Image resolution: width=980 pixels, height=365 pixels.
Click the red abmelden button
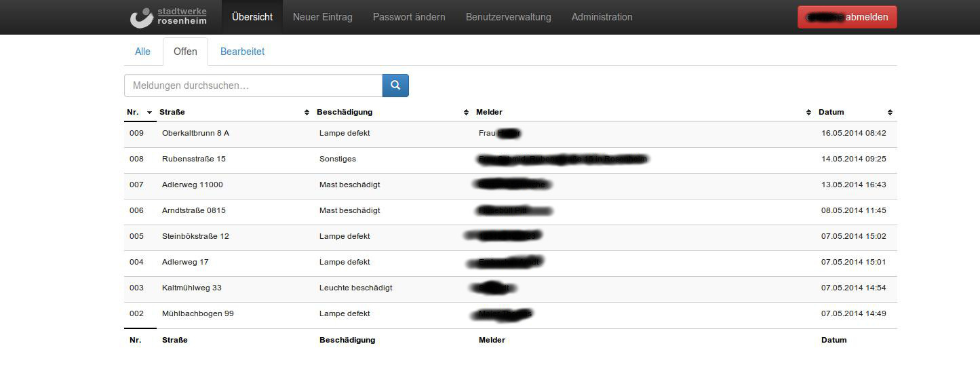point(847,17)
